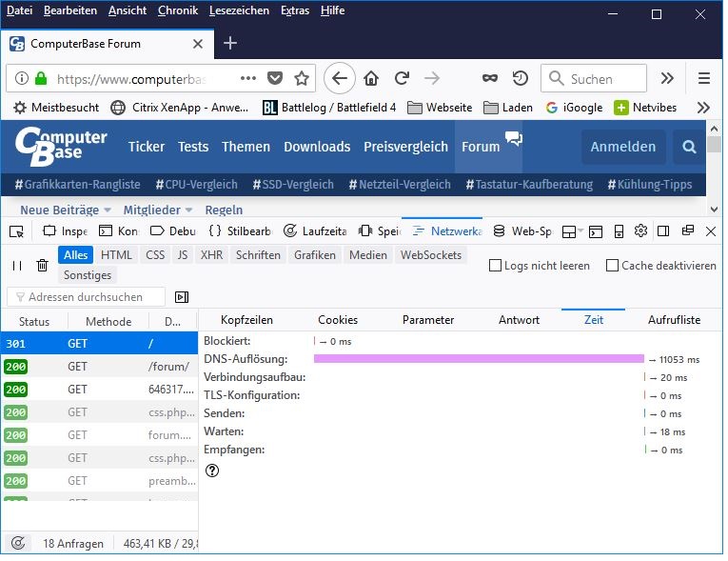Open Battlelog / Battlefield 4 bookmark
The height and width of the screenshot is (561, 728).
click(x=329, y=108)
